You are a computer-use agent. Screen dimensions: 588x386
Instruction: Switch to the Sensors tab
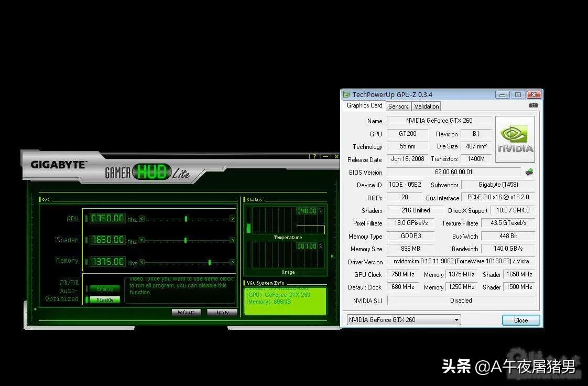(398, 106)
